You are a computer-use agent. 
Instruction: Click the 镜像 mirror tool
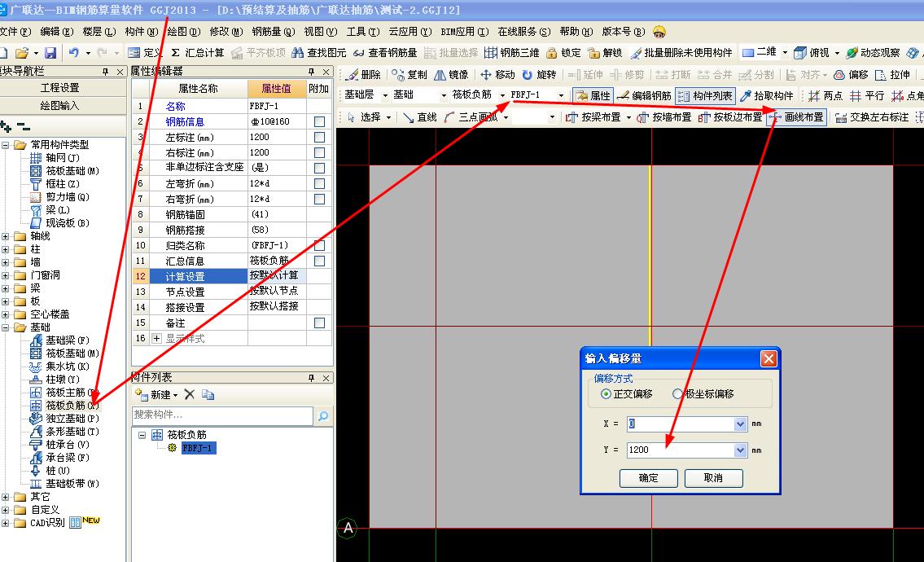[x=451, y=74]
